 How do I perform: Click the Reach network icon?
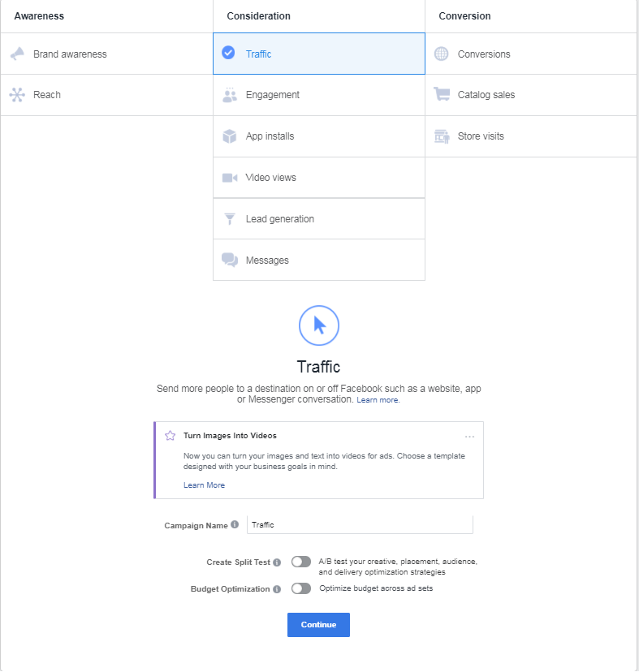[x=17, y=95]
